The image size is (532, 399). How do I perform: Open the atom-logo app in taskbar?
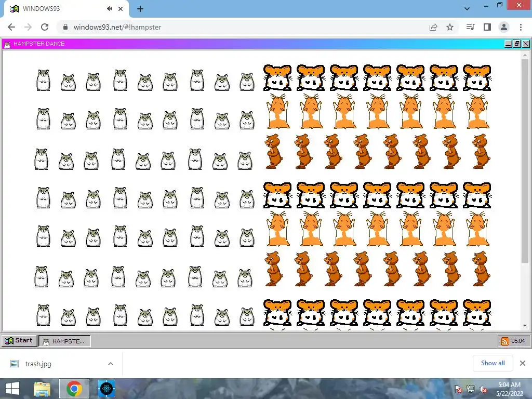pos(107,389)
